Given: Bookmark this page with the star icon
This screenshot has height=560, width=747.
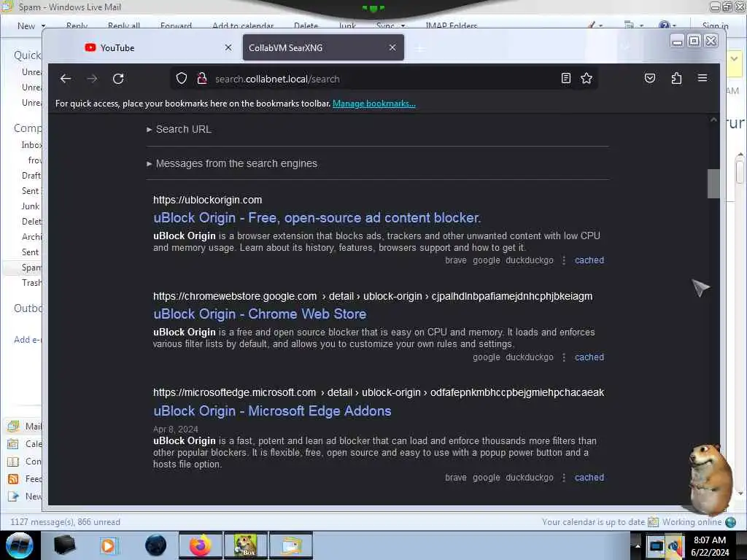Looking at the screenshot, I should 587,78.
